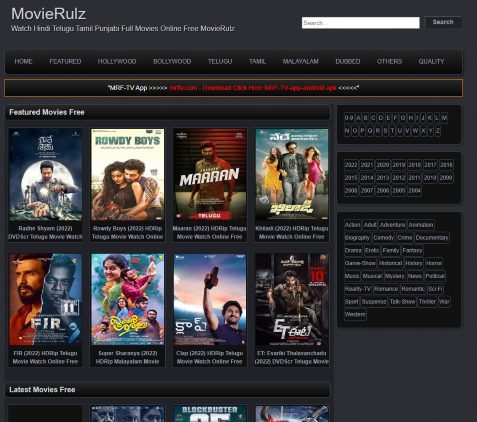Click the Rowdy Boys (2022) HDRip title link
The width and height of the screenshot is (477, 422).
(128, 232)
